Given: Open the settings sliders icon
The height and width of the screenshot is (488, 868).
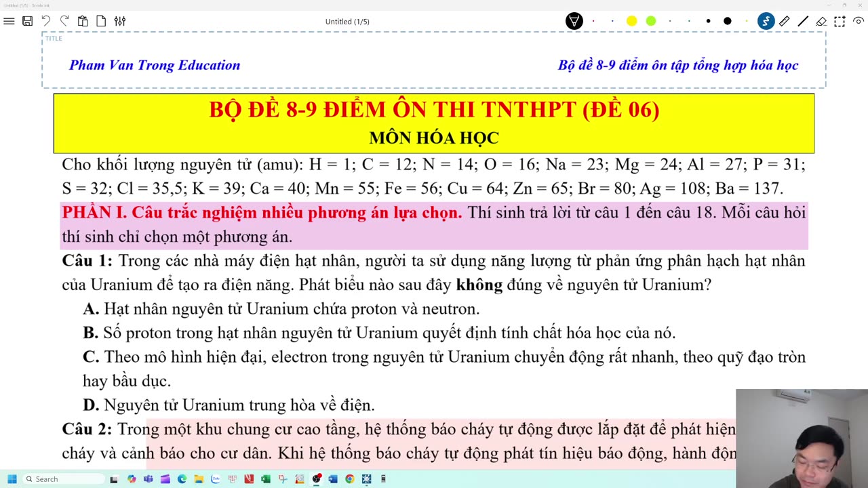Looking at the screenshot, I should coord(120,21).
